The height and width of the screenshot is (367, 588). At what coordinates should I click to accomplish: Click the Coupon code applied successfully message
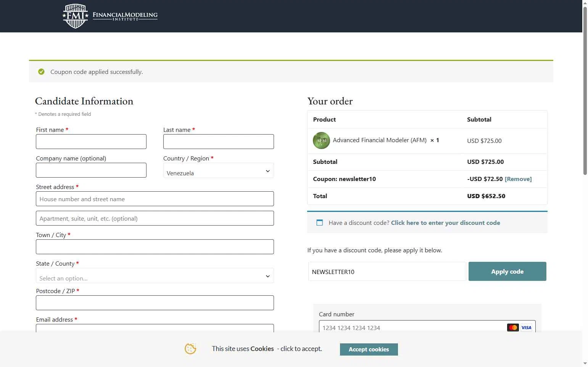pos(97,72)
